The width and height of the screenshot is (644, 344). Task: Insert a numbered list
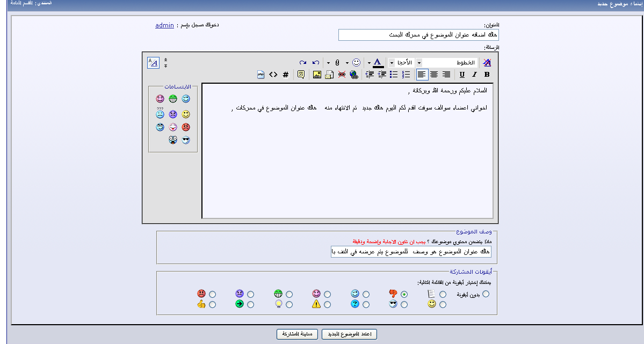[406, 75]
